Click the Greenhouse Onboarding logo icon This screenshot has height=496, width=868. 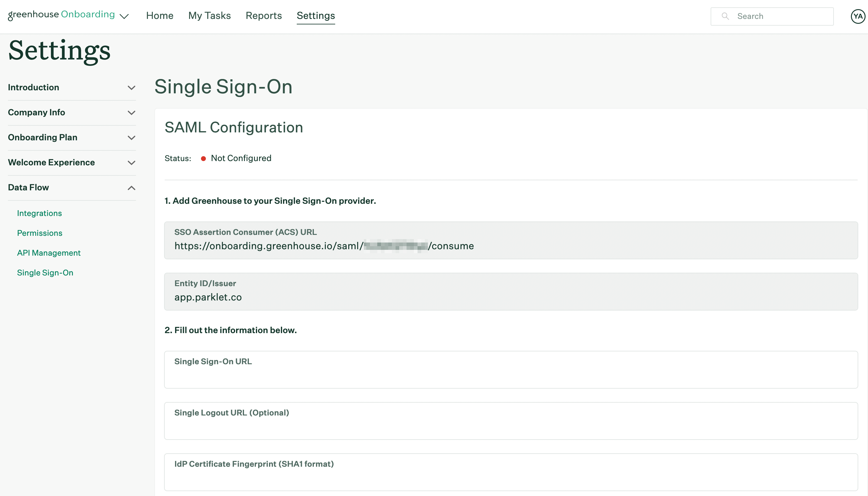[x=61, y=15]
